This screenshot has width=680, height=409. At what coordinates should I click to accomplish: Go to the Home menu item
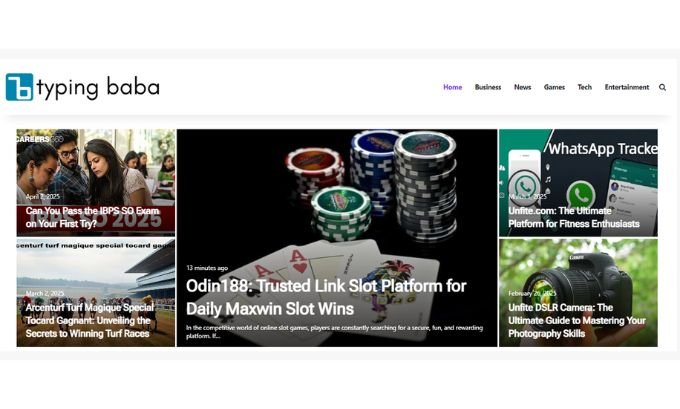click(x=452, y=87)
